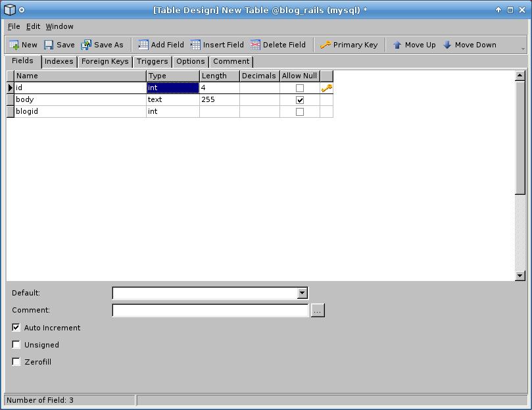Add a new field with Add Field
The height and width of the screenshot is (410, 532).
click(161, 45)
